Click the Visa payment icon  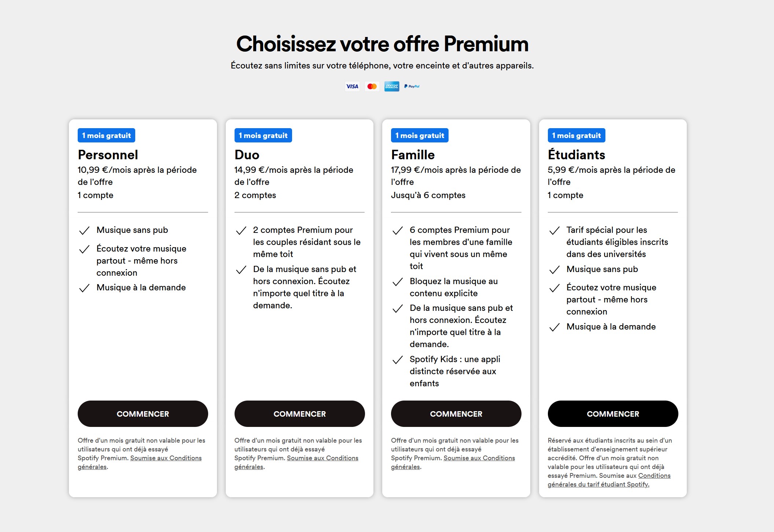tap(352, 86)
